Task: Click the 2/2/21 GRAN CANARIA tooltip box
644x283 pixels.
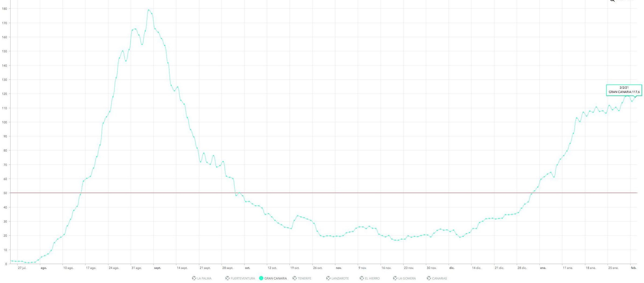Action: pyautogui.click(x=624, y=90)
